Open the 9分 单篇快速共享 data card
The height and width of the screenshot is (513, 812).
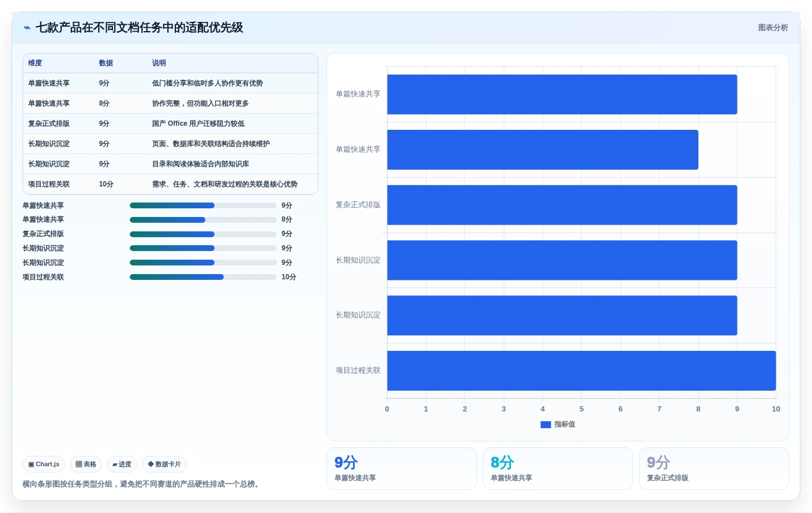click(x=401, y=469)
